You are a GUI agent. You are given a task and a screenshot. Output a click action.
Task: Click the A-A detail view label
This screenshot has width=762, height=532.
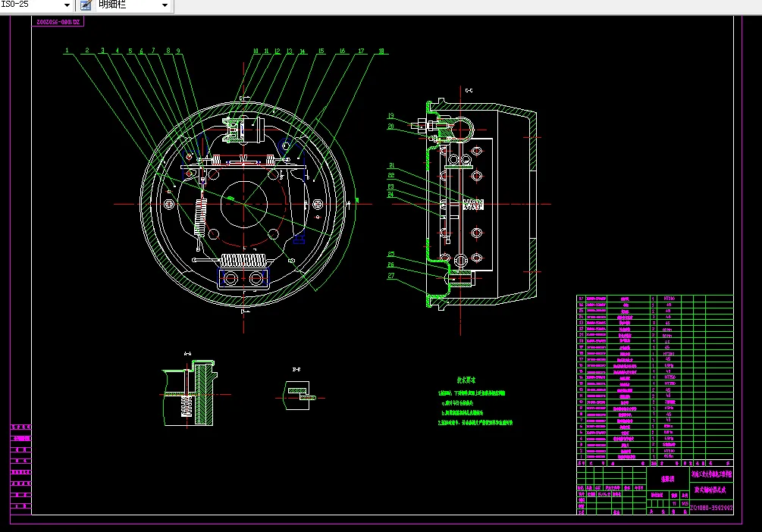coord(187,354)
